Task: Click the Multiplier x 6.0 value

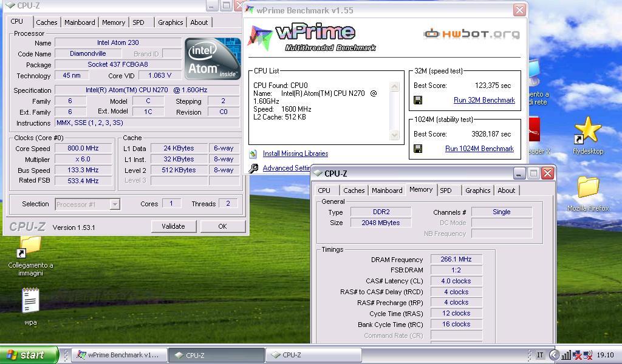Action: tap(83, 159)
